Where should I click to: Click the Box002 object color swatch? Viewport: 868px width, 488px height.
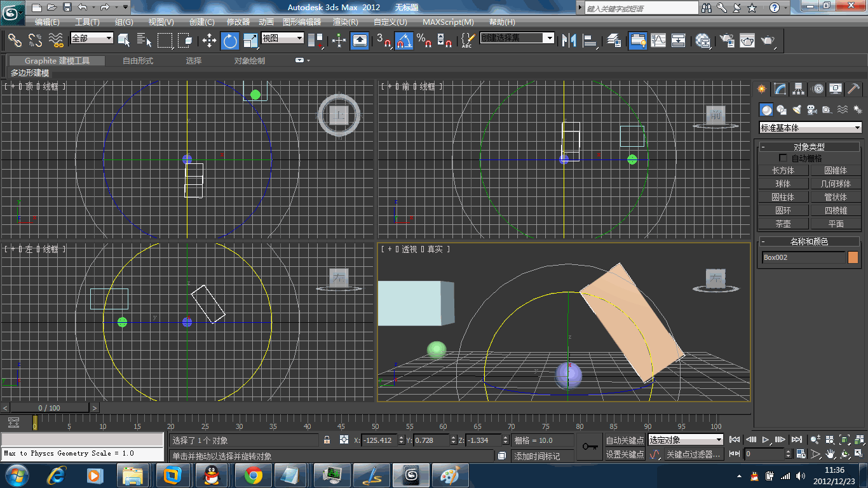coord(853,257)
